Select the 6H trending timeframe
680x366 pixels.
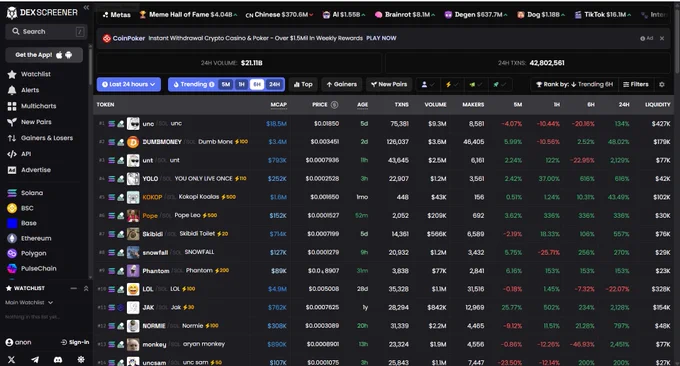[257, 85]
